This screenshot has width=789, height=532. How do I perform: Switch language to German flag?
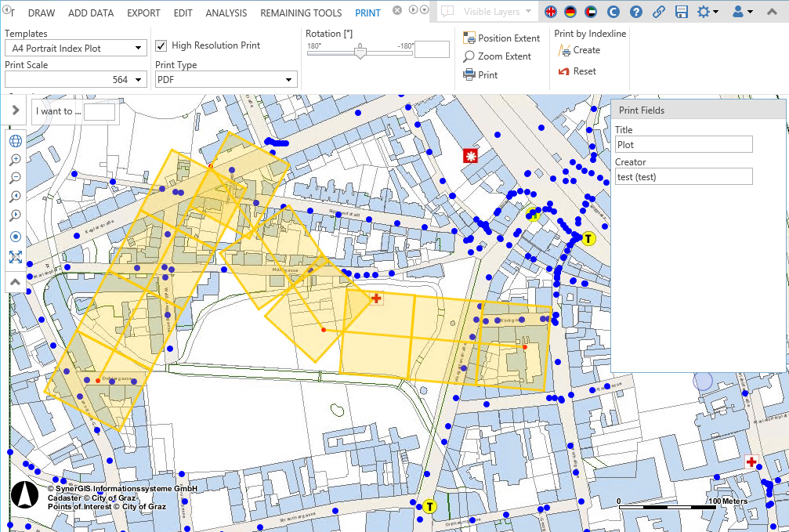[570, 13]
